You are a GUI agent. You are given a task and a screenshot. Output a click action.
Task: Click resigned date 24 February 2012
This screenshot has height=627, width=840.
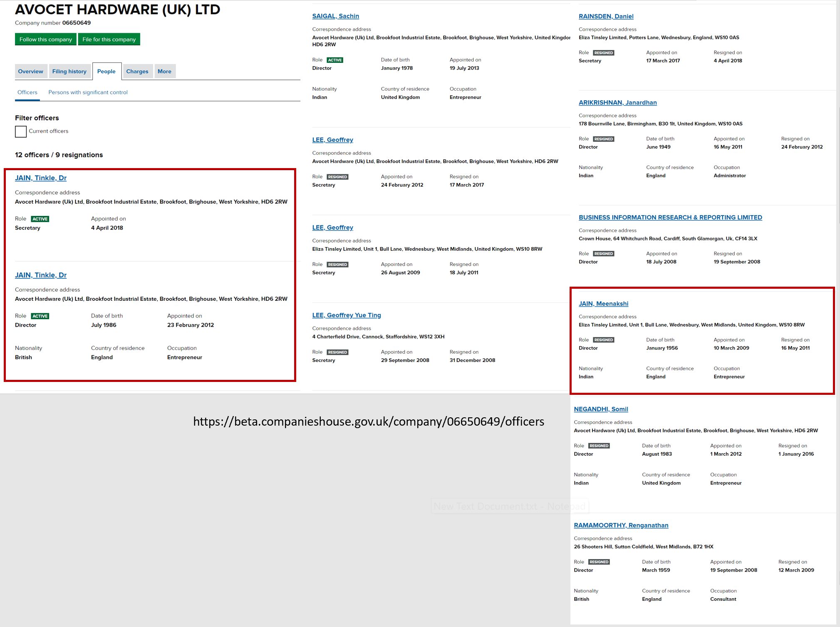[802, 147]
